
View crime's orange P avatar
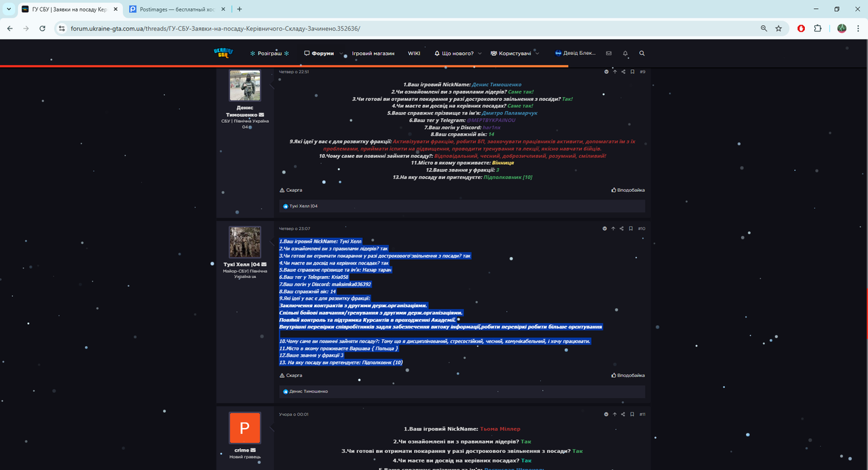[245, 428]
